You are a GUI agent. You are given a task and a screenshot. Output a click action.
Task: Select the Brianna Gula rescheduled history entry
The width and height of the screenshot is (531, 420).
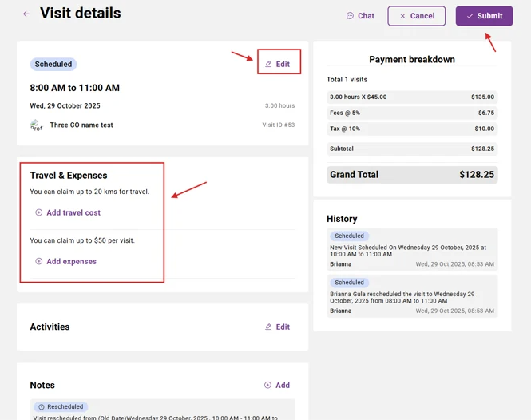click(412, 296)
